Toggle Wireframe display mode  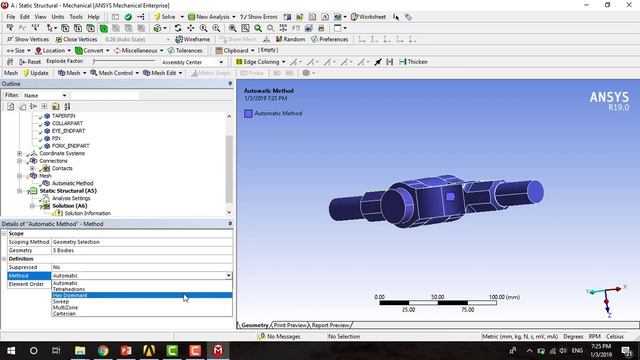(192, 39)
